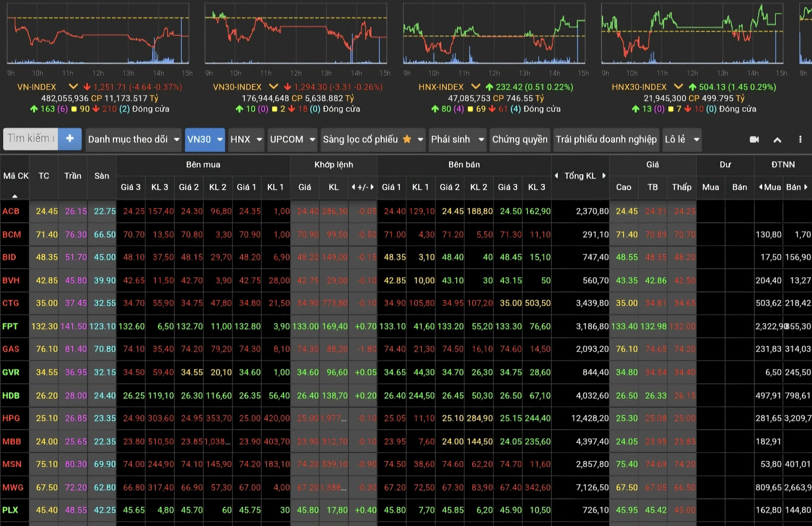Click the left arrow beside ĐTNN Mua

click(x=761, y=187)
